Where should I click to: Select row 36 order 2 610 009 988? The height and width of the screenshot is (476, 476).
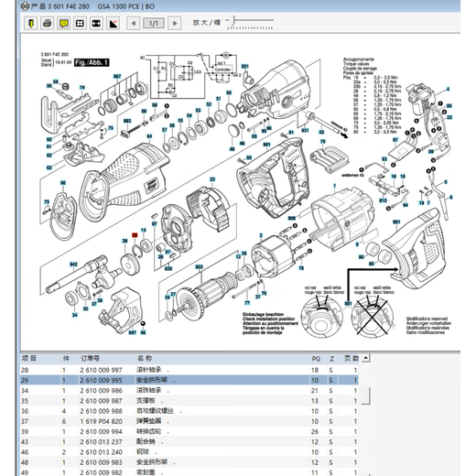189,411
